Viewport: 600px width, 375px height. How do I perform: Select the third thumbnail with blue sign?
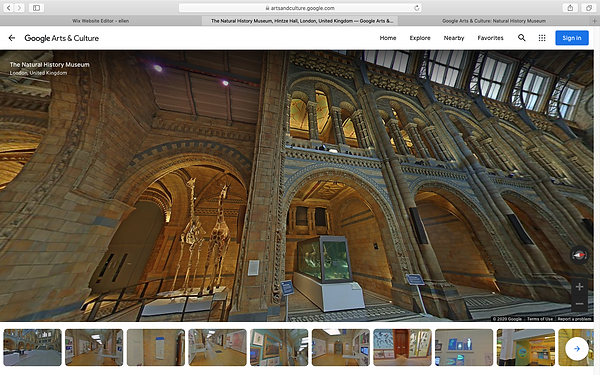(x=156, y=347)
